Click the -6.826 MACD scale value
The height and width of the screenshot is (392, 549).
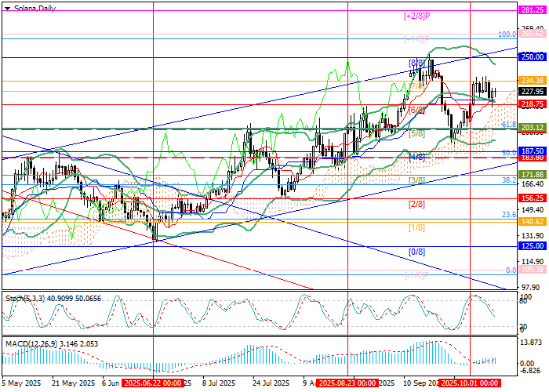[531, 371]
